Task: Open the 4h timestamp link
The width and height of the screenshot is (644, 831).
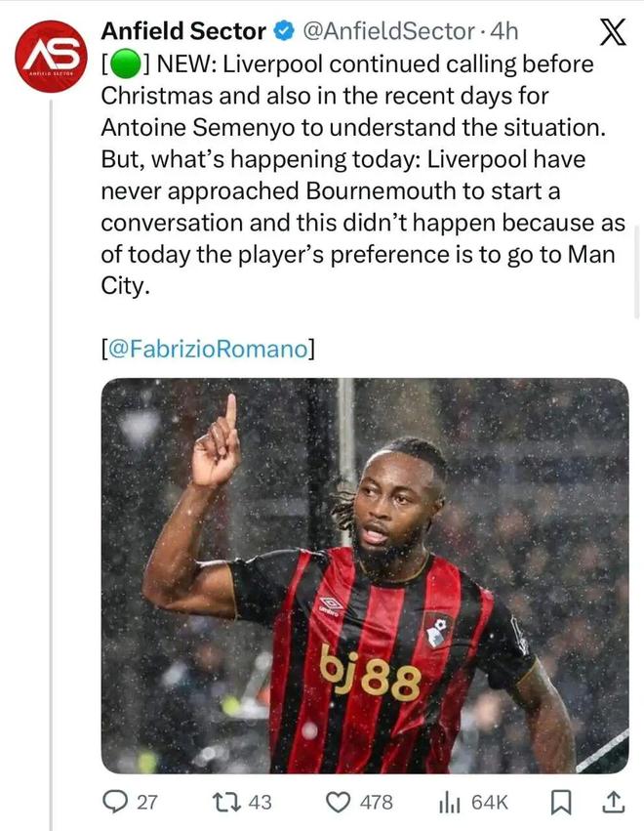Action: (x=503, y=32)
